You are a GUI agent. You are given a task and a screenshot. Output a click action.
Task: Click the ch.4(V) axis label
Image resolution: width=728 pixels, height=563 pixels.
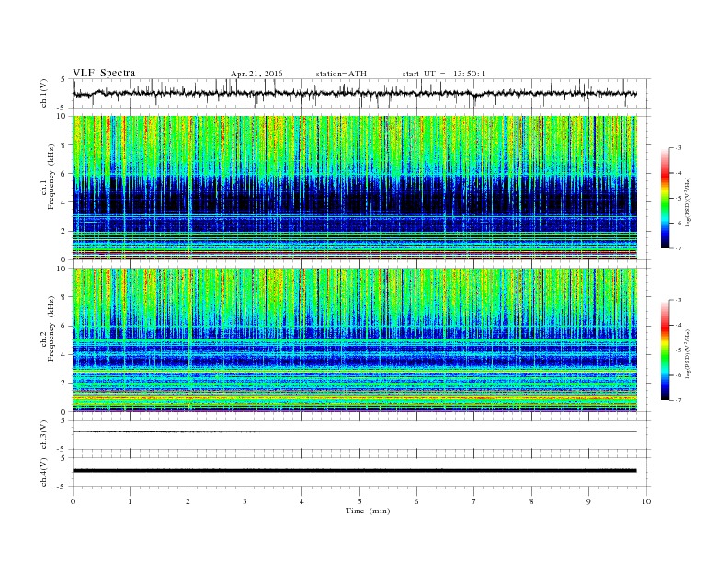[43, 472]
